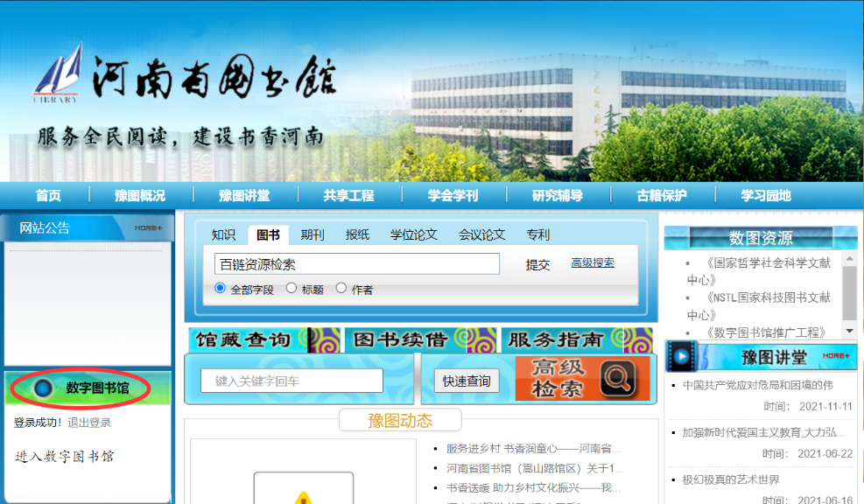Click the 快速查询 button
Image resolution: width=864 pixels, height=504 pixels.
pyautogui.click(x=466, y=381)
